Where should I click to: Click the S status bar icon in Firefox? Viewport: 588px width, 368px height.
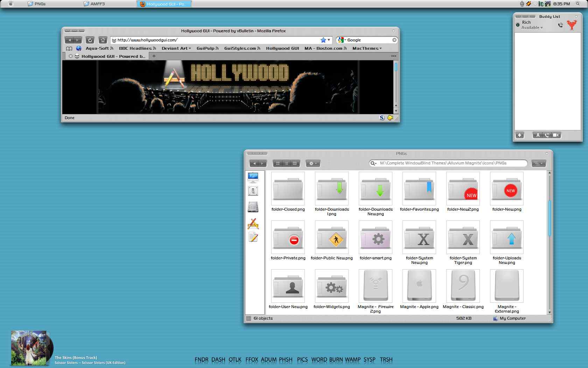coord(382,118)
